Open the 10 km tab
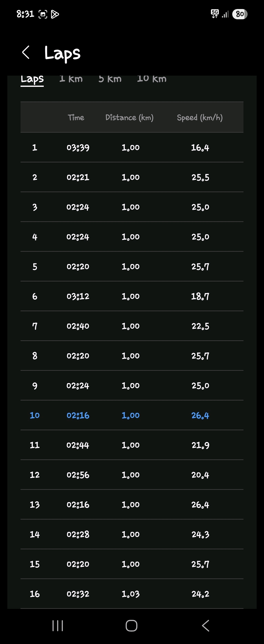Viewport: 264px width, 644px height. coord(152,79)
